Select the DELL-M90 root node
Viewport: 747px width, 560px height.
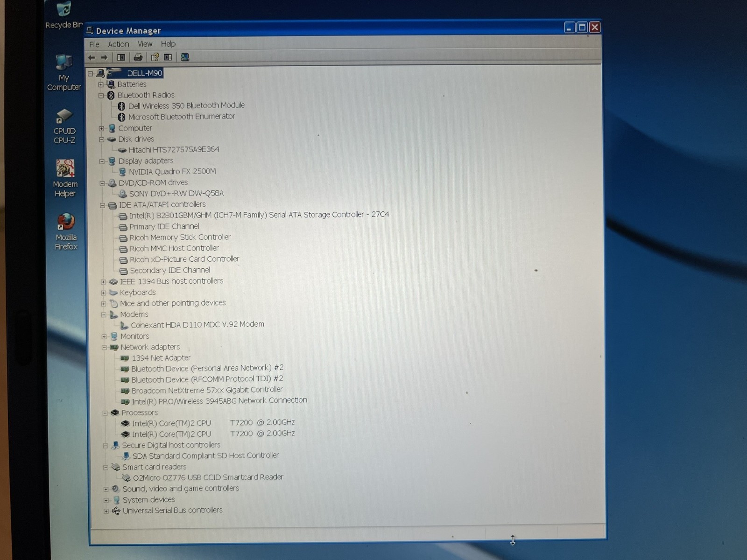click(135, 73)
